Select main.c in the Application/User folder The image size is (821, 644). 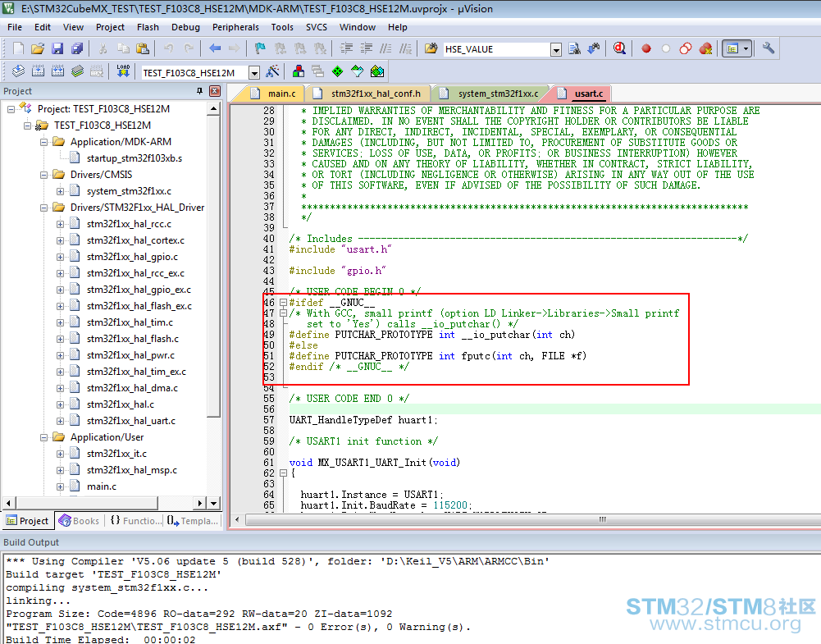pos(102,486)
